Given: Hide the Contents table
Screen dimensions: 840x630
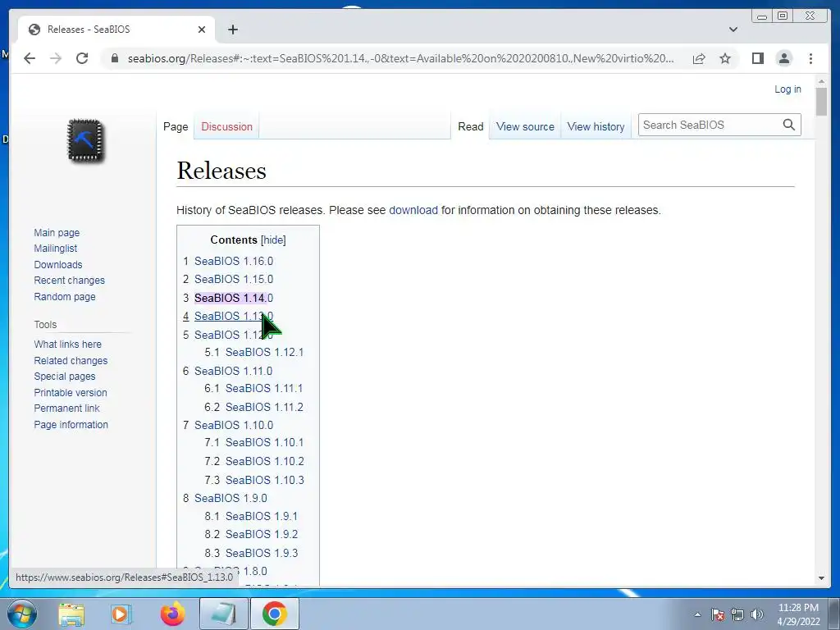Looking at the screenshot, I should pos(273,240).
